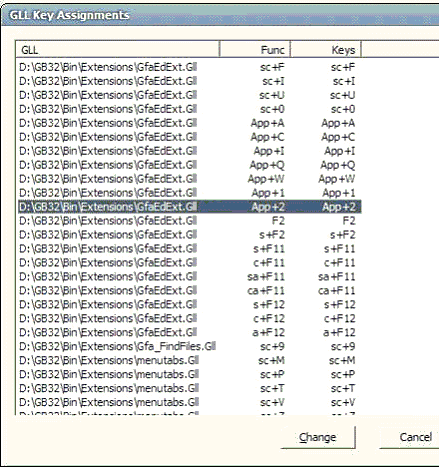Viewport: 440px width, 468px height.
Task: Select the row assigned to App+A
Action: tap(189, 123)
